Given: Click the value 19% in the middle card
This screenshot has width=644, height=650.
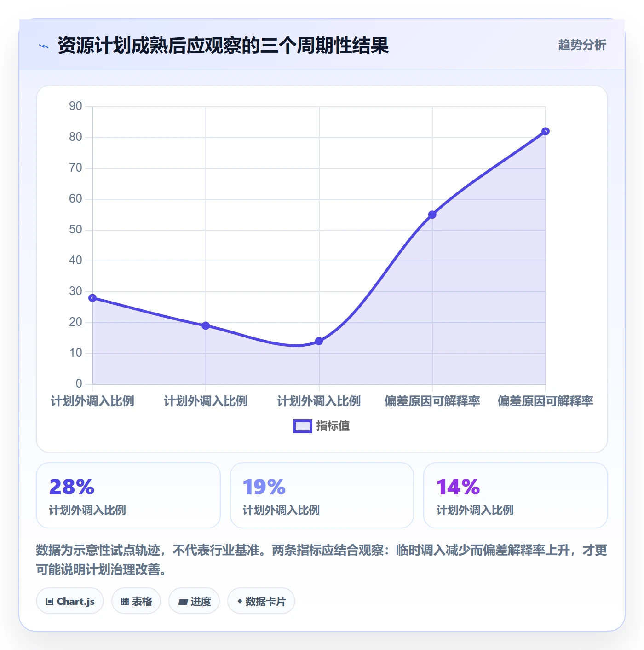Looking at the screenshot, I should (264, 487).
